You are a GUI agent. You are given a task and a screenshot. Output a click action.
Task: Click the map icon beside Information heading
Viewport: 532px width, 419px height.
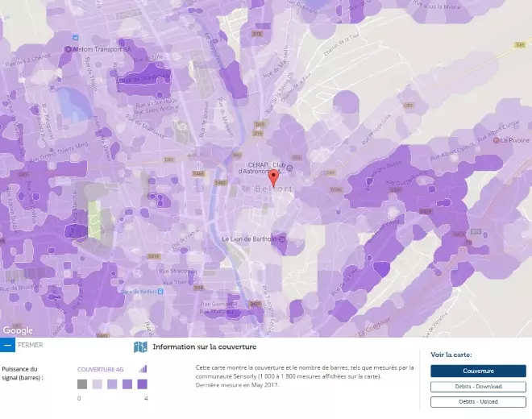tap(140, 346)
